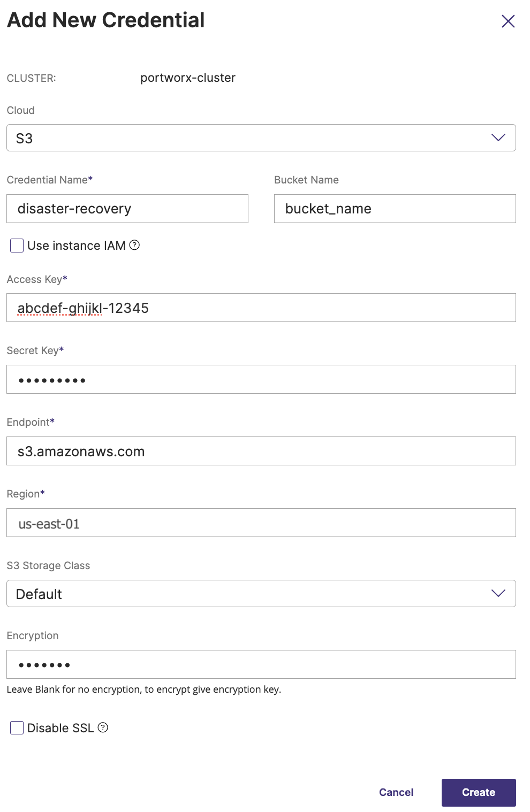Click the Use instance IAM label text

(x=76, y=246)
